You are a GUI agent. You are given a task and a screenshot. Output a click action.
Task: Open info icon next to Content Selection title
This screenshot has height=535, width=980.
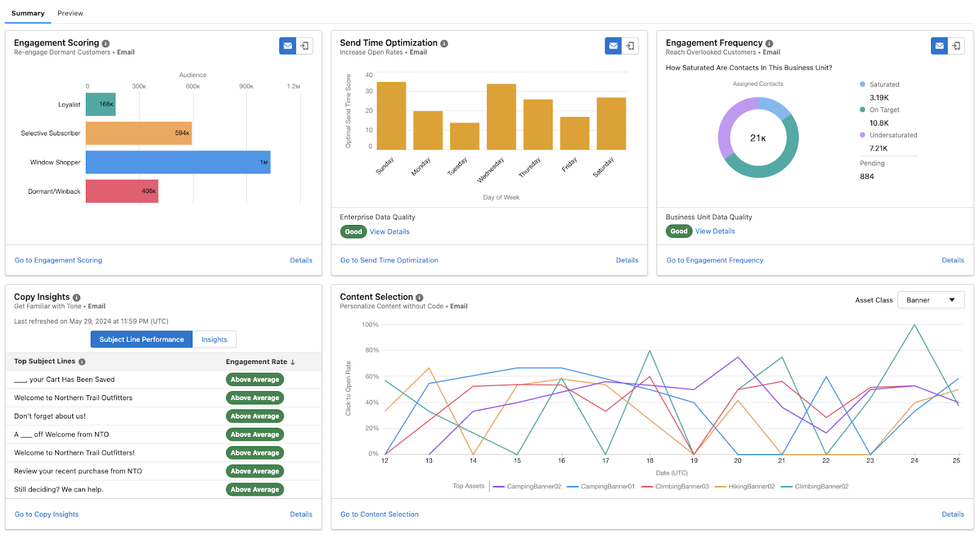420,298
